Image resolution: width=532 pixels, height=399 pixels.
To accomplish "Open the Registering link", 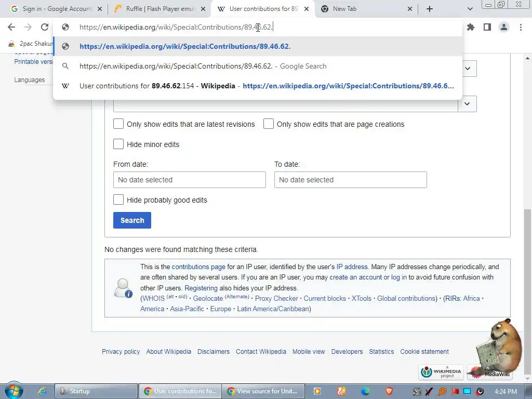I will (x=201, y=288).
